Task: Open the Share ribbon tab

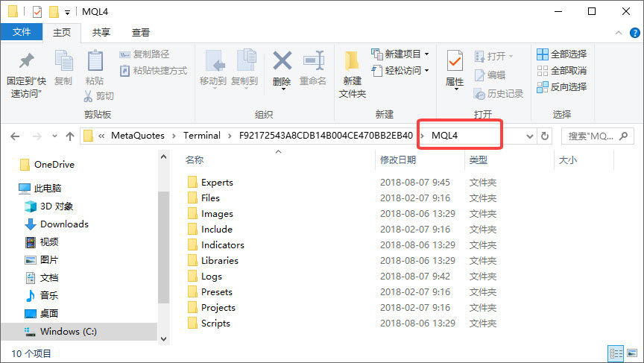Action: [101, 33]
